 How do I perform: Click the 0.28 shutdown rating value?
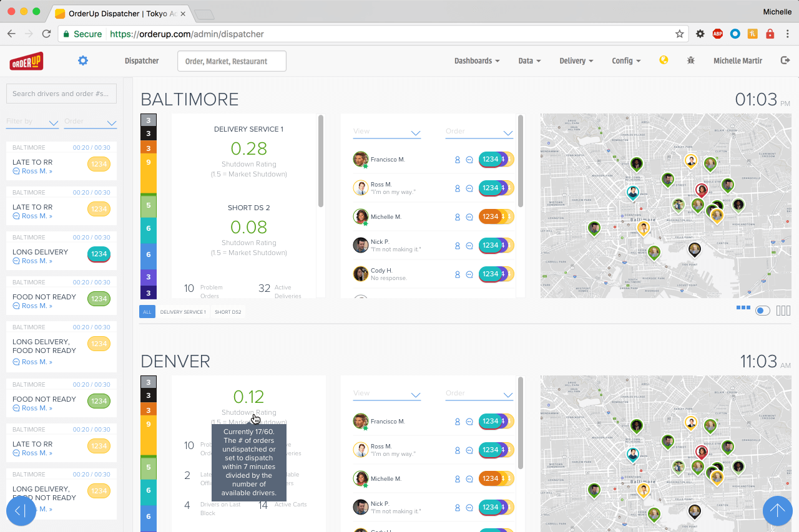click(x=248, y=148)
